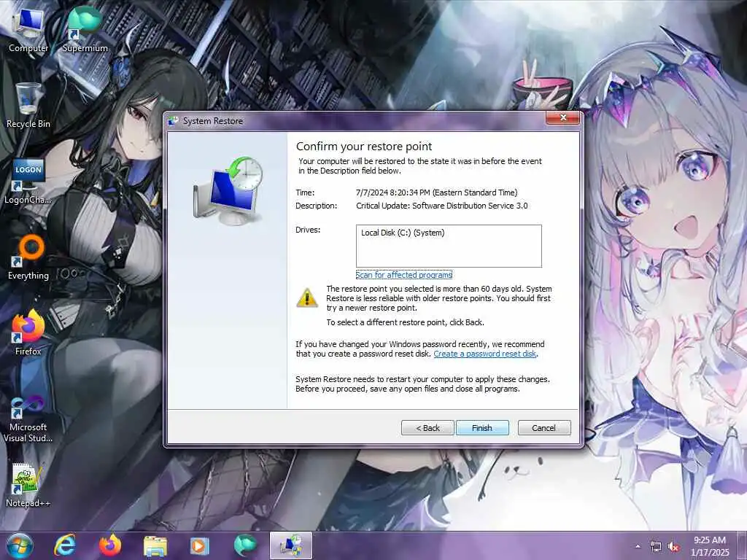Image resolution: width=747 pixels, height=560 pixels.
Task: Cancel the System Restore wizard
Action: coord(544,427)
